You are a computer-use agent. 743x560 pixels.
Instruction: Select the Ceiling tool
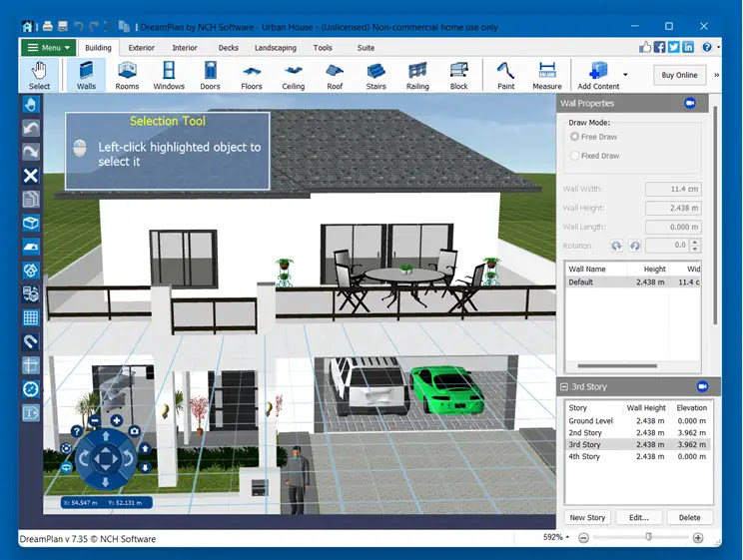coord(294,75)
